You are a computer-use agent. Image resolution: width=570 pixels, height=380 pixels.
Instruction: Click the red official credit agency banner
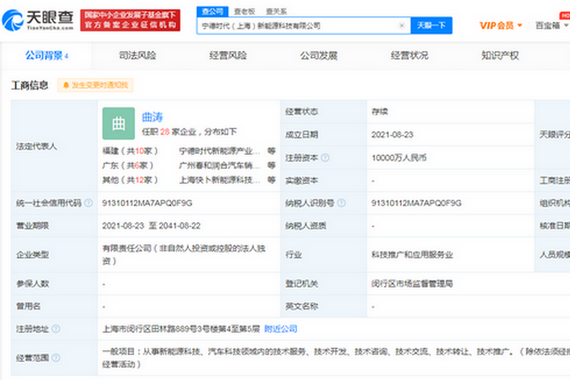tap(130, 20)
